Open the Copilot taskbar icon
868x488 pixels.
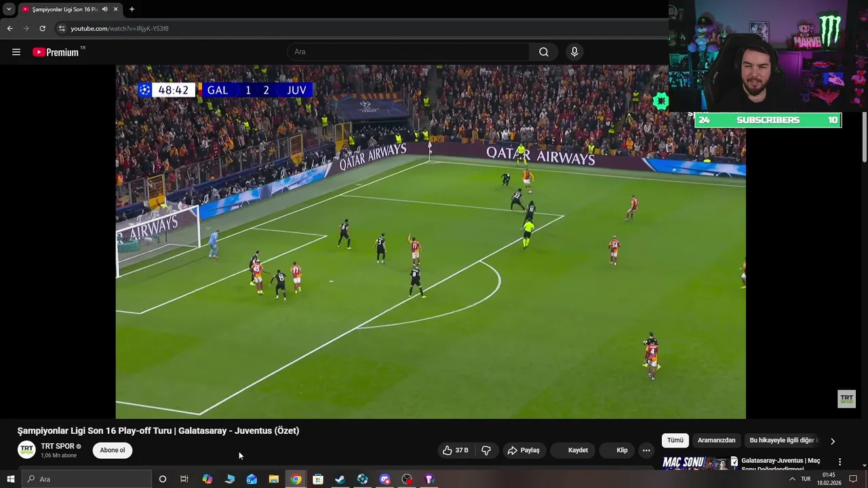(x=208, y=479)
